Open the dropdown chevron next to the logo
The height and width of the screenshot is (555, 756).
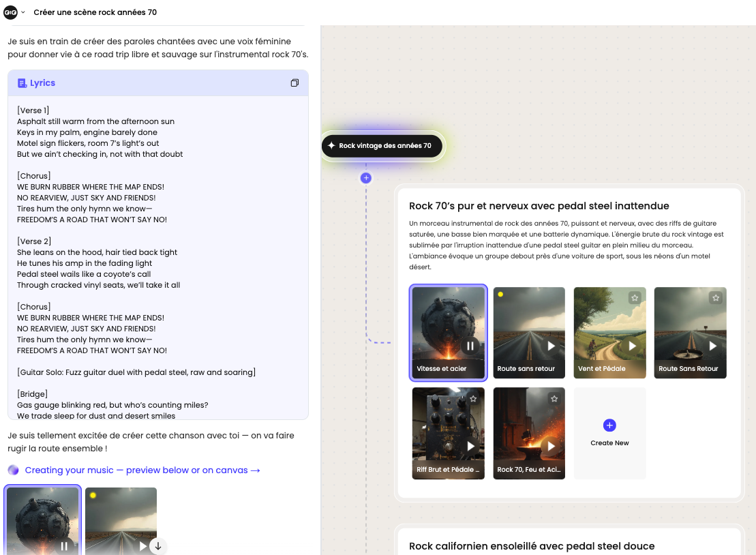pyautogui.click(x=23, y=12)
